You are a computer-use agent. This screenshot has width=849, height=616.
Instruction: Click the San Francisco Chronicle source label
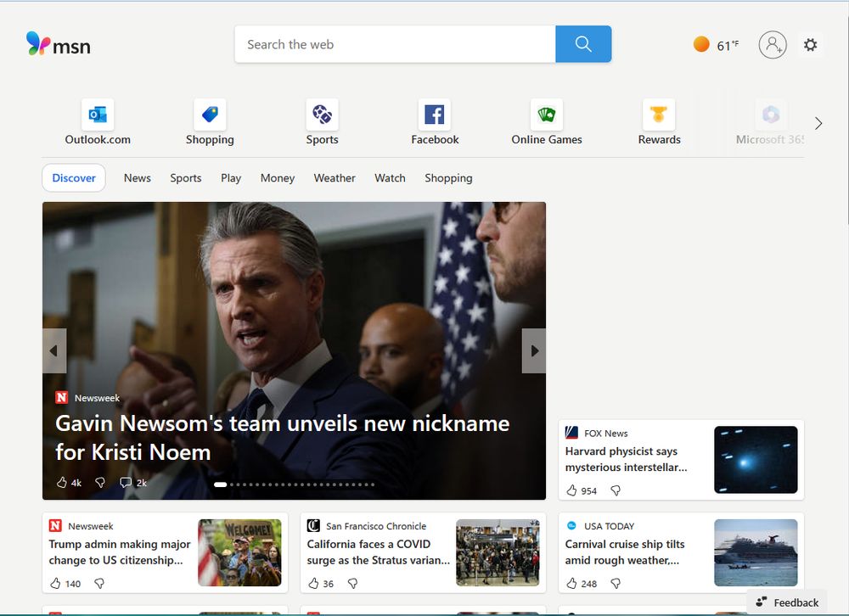click(376, 526)
